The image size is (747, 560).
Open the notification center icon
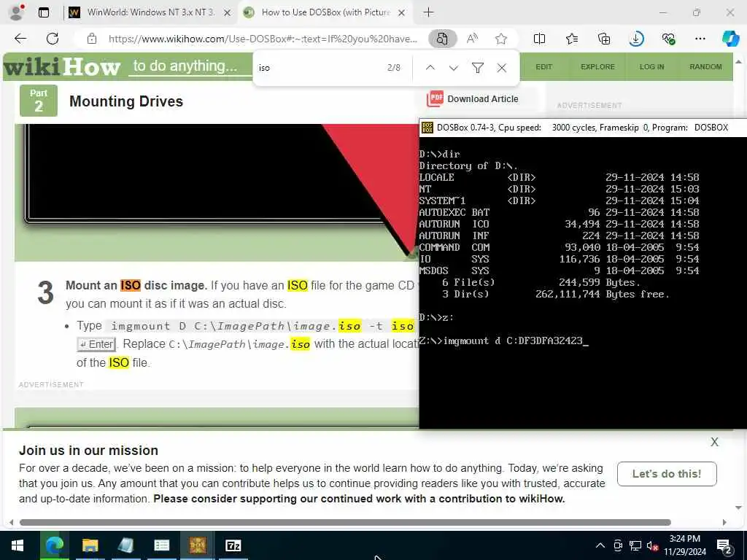point(724,545)
